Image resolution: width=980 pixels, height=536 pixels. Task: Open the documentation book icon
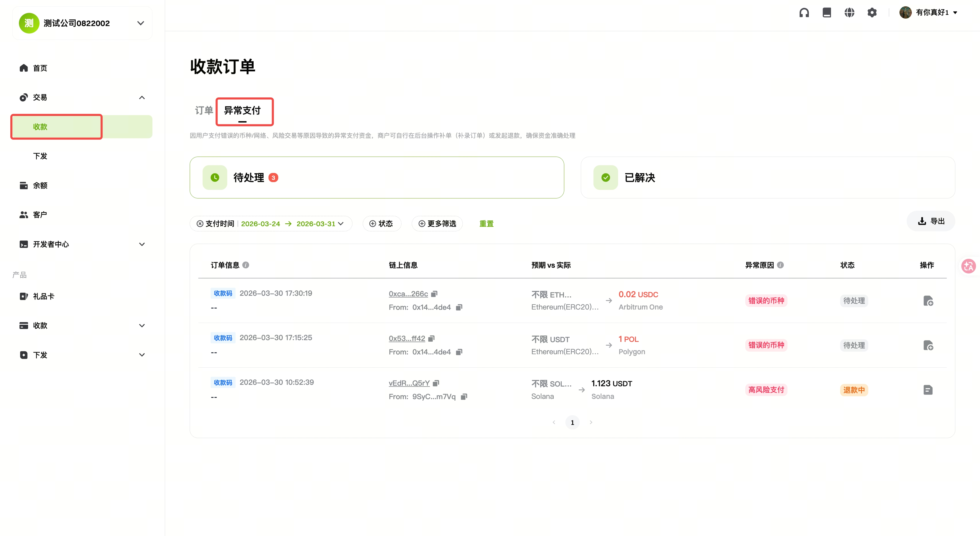827,13
